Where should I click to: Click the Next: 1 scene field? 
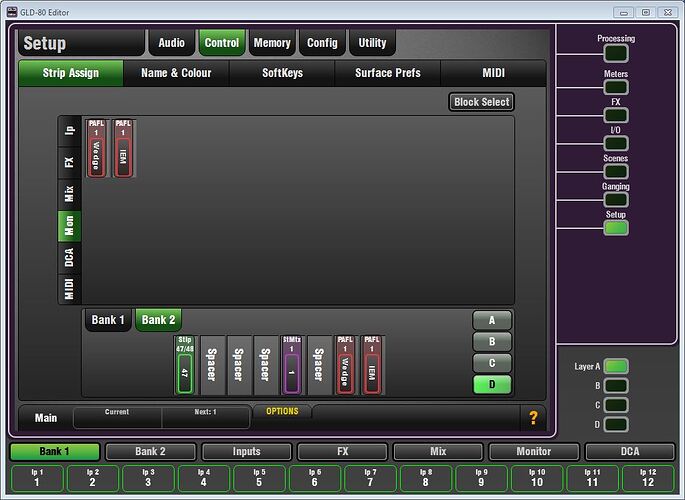(x=206, y=417)
